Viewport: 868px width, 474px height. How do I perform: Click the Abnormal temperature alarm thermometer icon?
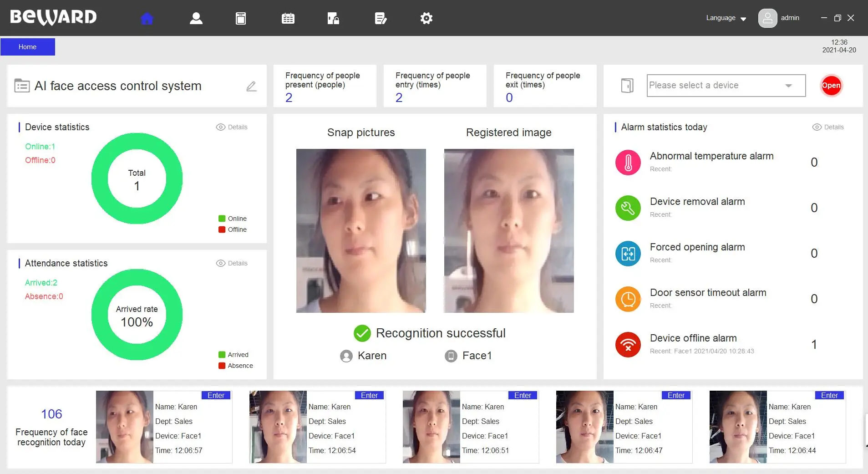[628, 163]
